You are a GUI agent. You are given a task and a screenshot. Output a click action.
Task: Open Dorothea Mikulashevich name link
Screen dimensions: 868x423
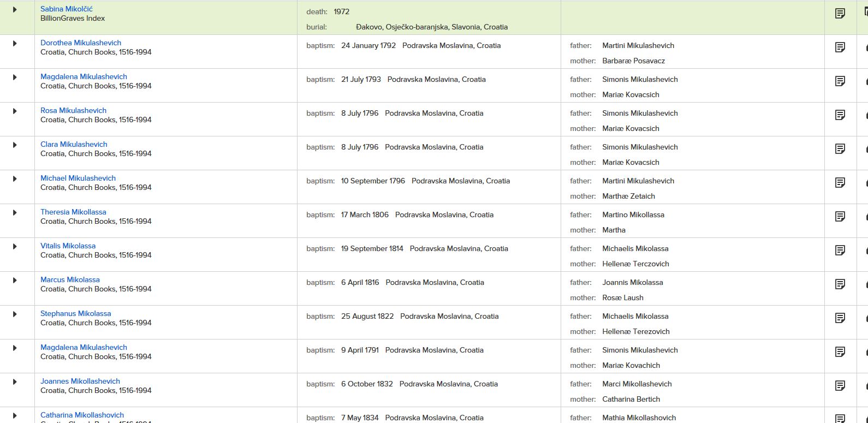coord(81,43)
